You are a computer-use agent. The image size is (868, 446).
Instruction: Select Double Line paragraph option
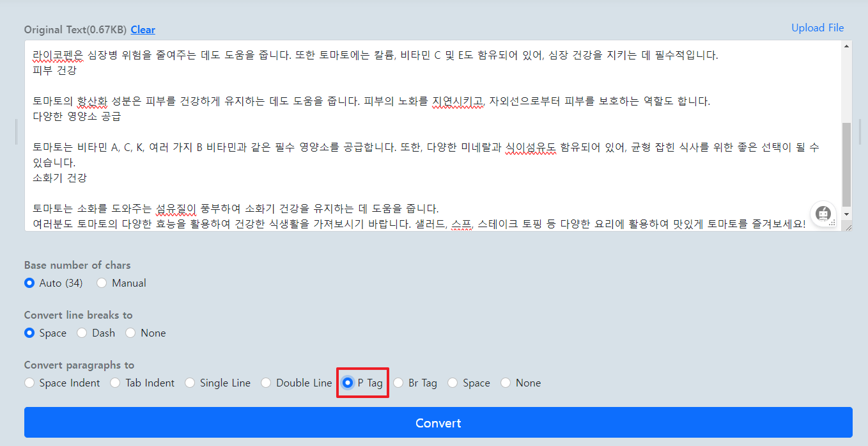266,383
